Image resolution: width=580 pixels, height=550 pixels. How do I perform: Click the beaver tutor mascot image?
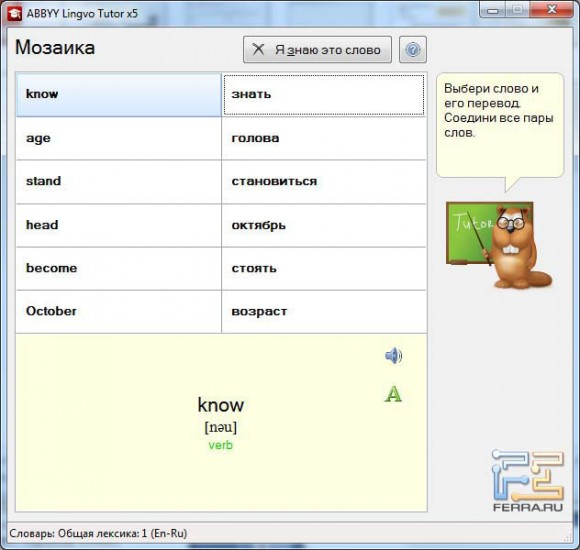[499, 245]
